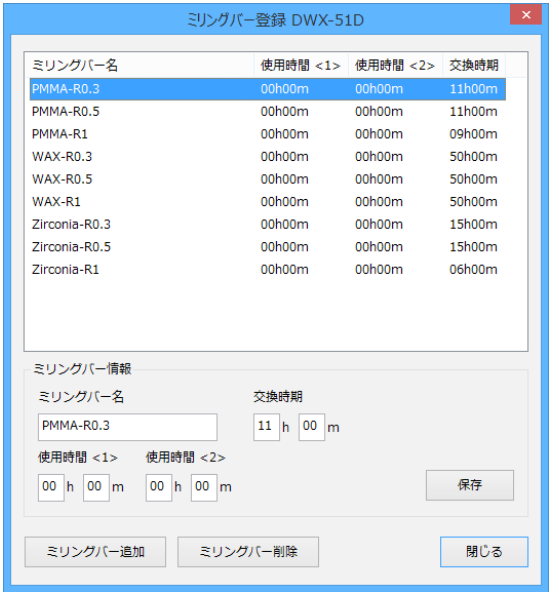Click the 保存 save button
The height and width of the screenshot is (592, 552).
point(470,485)
